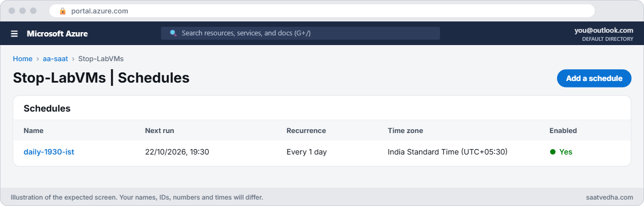
Task: Click the DEFAULT DIRECTORY label
Action: (608, 39)
